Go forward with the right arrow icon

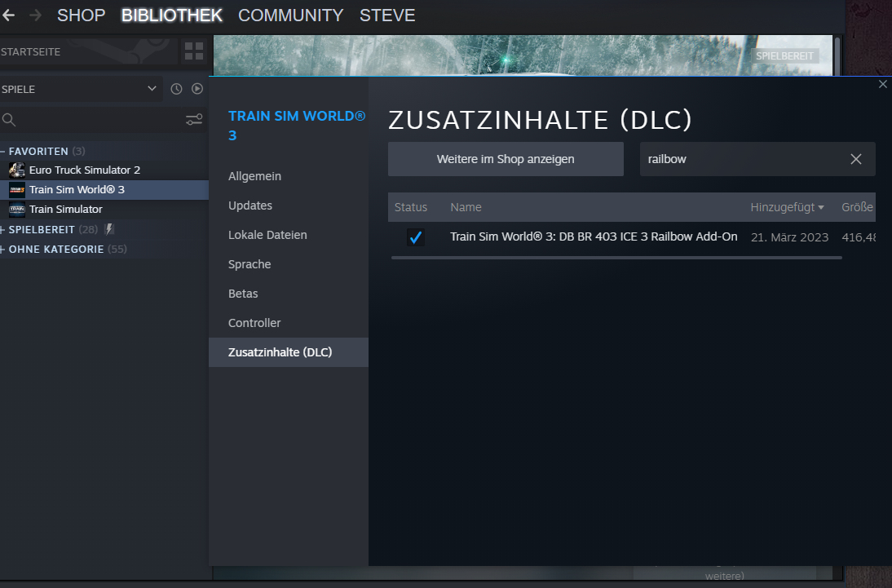coord(35,15)
